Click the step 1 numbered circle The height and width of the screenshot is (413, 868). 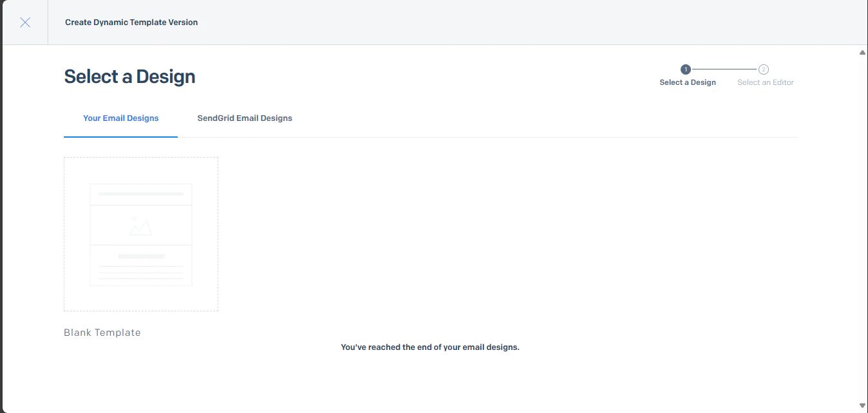pyautogui.click(x=685, y=69)
